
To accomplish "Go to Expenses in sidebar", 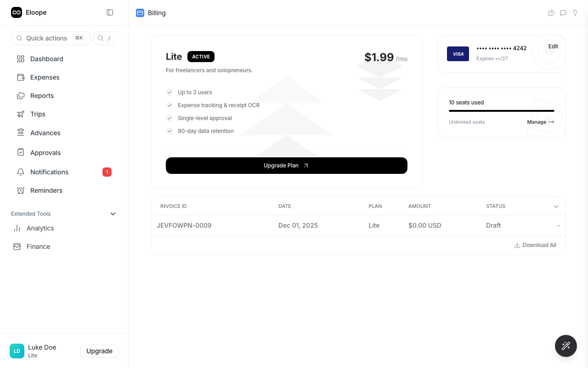I will 64,77.
